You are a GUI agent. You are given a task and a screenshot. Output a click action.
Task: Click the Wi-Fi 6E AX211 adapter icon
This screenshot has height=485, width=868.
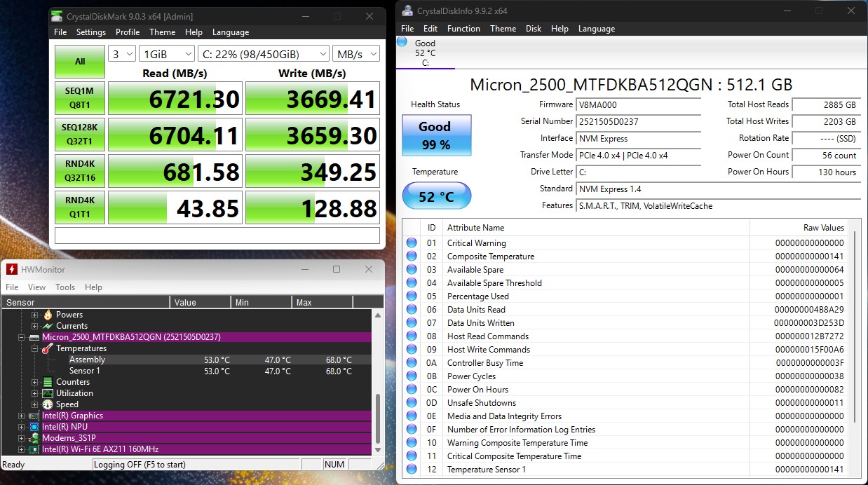click(34, 449)
